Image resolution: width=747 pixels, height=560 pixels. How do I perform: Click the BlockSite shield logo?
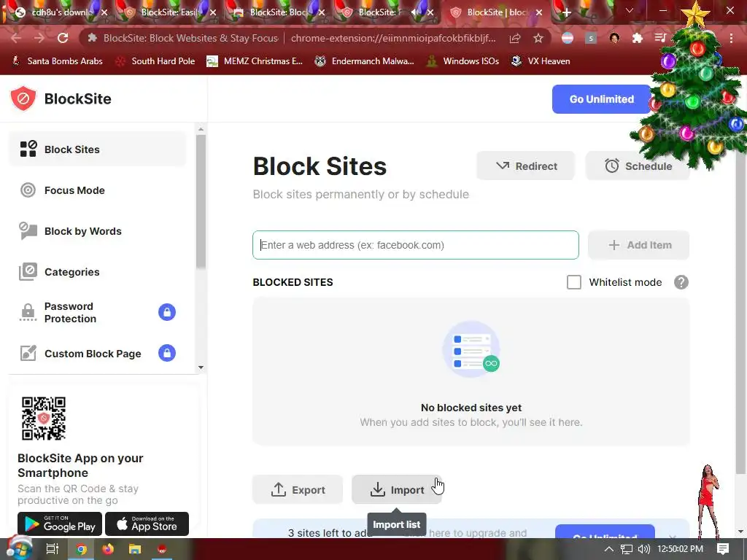(x=23, y=98)
